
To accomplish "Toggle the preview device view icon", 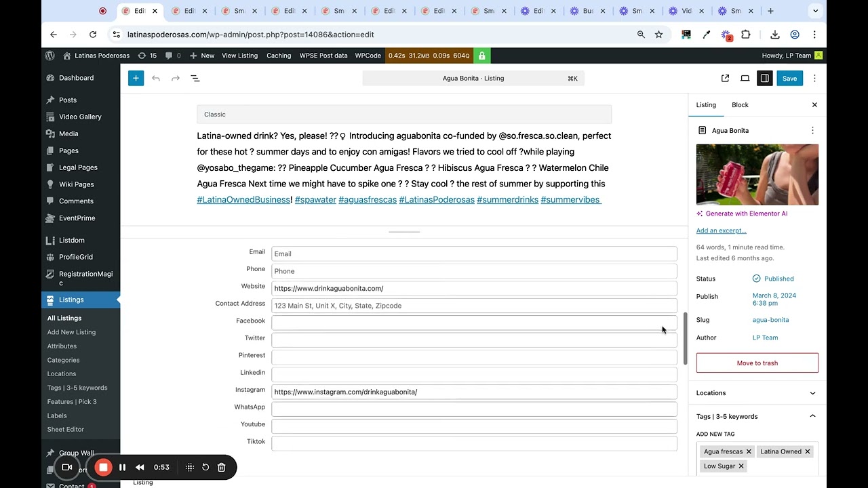I will pyautogui.click(x=745, y=78).
